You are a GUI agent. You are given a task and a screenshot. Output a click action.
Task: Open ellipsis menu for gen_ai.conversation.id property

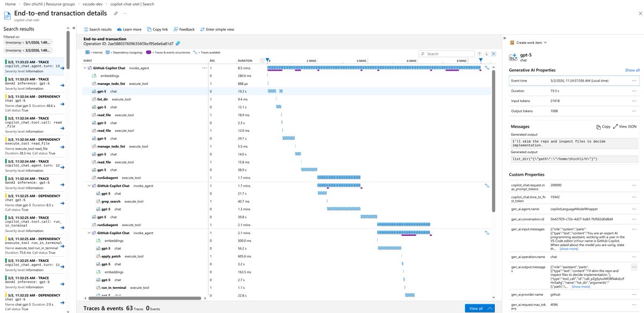pyautogui.click(x=634, y=219)
